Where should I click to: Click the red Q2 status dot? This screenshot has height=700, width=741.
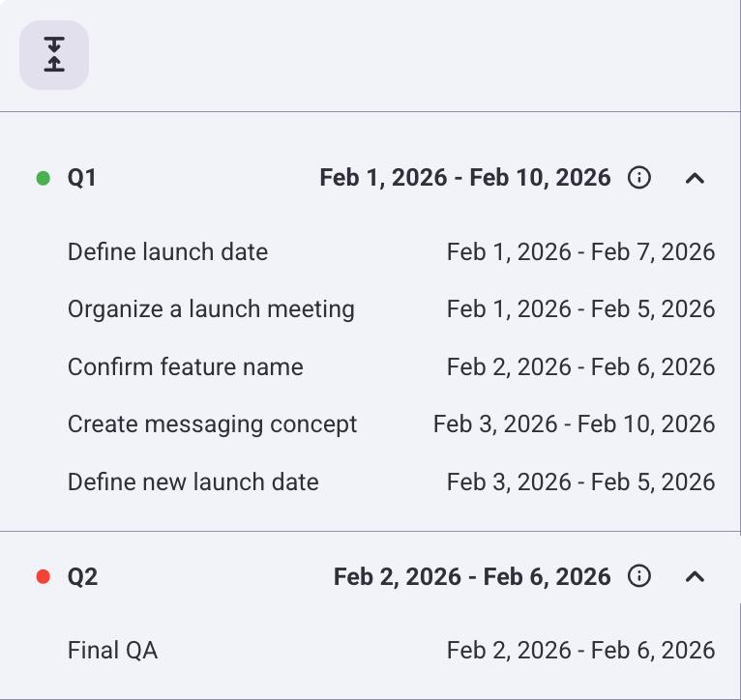[x=43, y=577]
